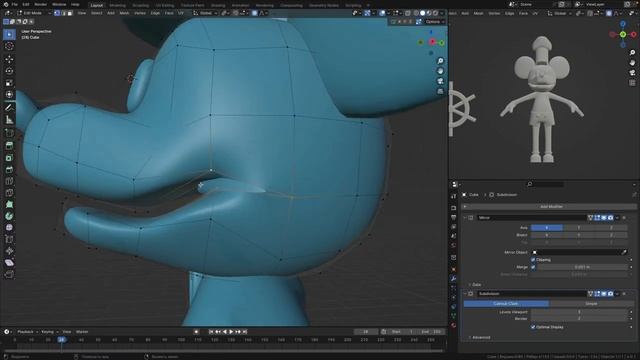Open the Options dropdown in viewport

[x=434, y=22]
